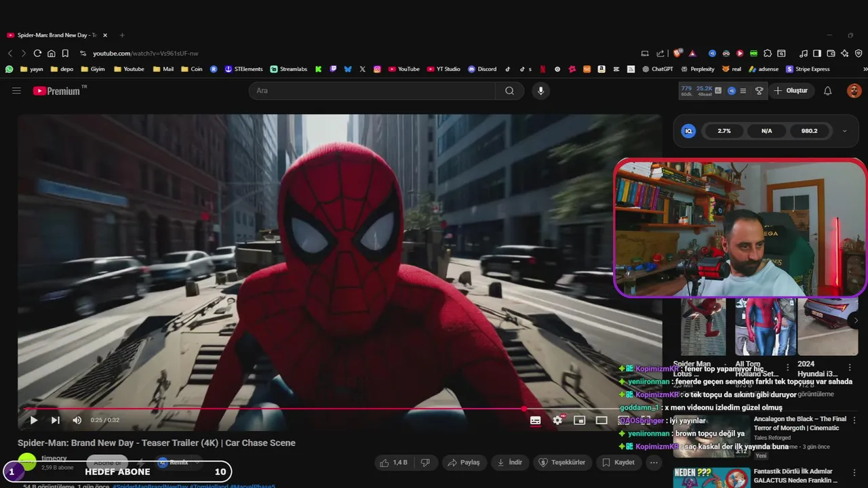Switch to miniplayer mode
Viewport: 868px width, 488px height.
click(x=579, y=420)
